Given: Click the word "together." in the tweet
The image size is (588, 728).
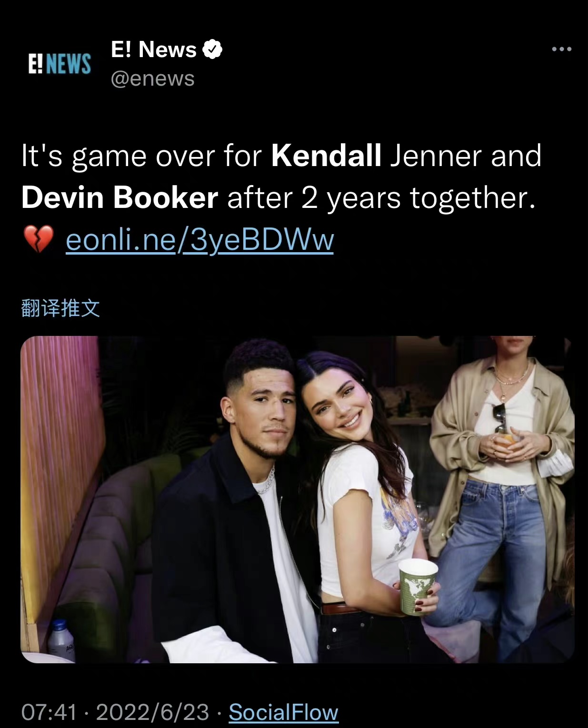Looking at the screenshot, I should click(x=473, y=198).
